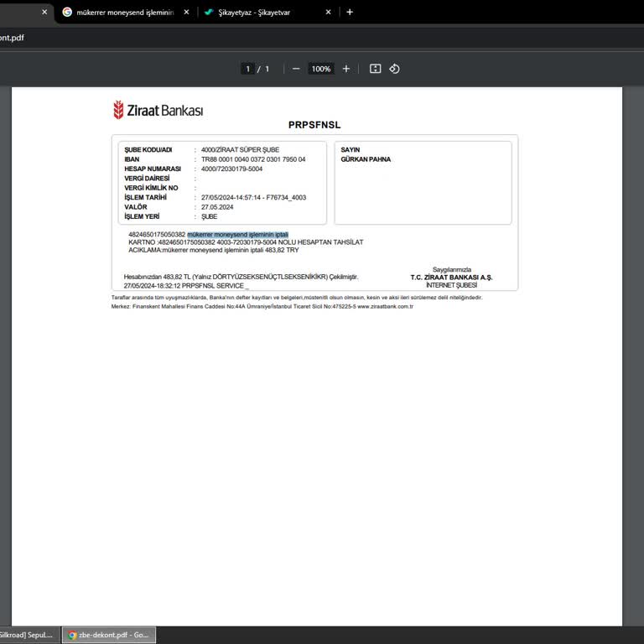
Task: Click account number 4000/72030179-5004
Action: [231, 169]
